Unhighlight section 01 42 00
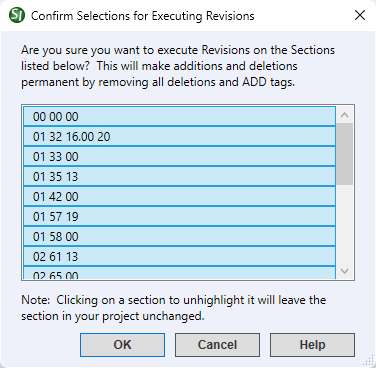This screenshot has height=368, width=376. [179, 196]
